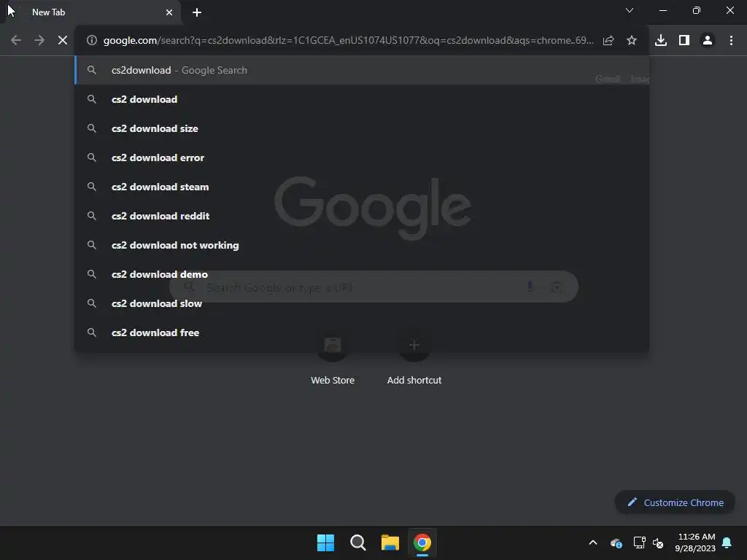
Task: Show hidden system tray icons
Action: click(593, 542)
